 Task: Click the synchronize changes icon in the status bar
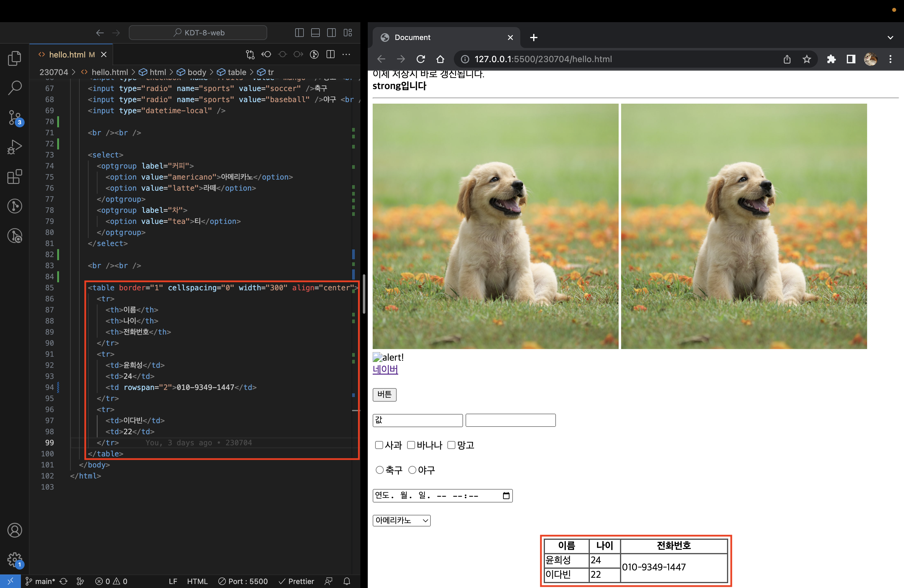64,581
